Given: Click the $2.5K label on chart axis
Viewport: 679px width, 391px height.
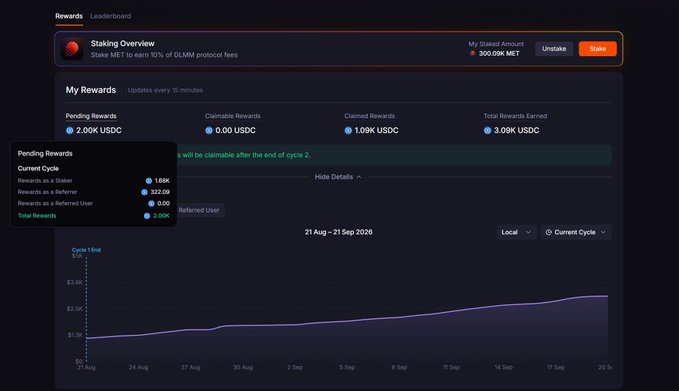Looking at the screenshot, I should 74,309.
